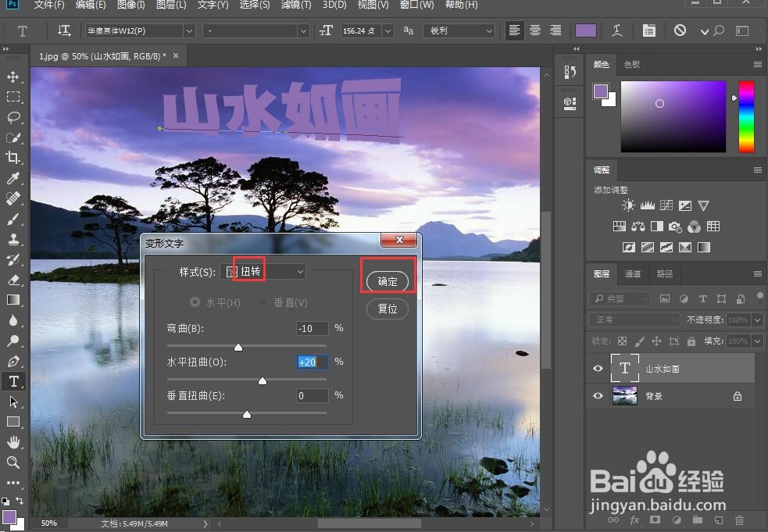Lock all for the text layer
This screenshot has width=768, height=532.
coord(691,341)
